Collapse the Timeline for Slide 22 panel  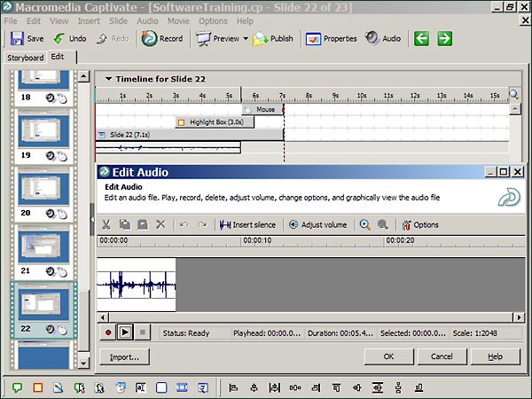coord(108,79)
